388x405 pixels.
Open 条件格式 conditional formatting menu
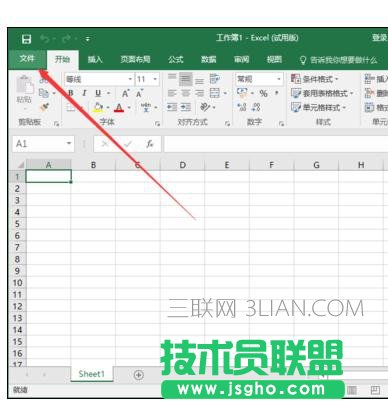pos(315,79)
